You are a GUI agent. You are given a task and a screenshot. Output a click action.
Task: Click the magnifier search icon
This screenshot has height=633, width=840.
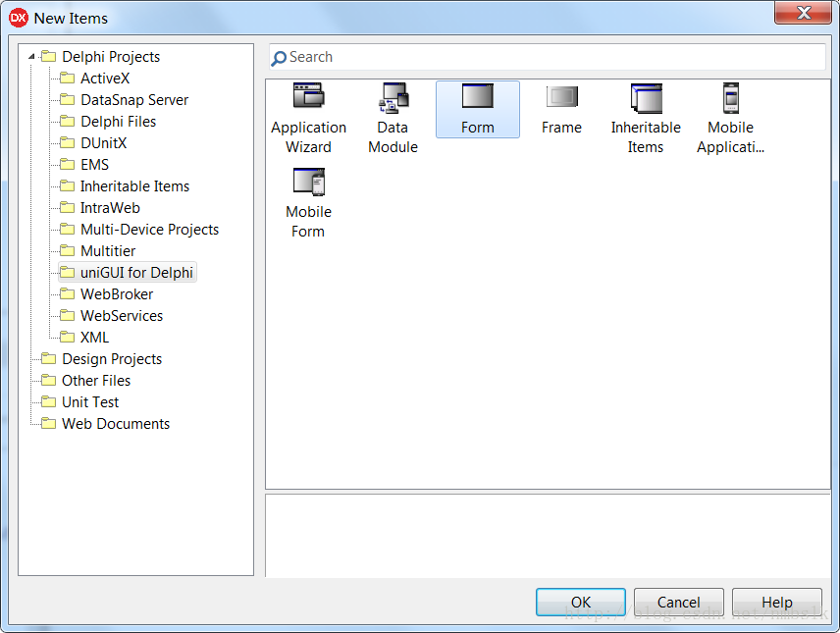tap(278, 58)
